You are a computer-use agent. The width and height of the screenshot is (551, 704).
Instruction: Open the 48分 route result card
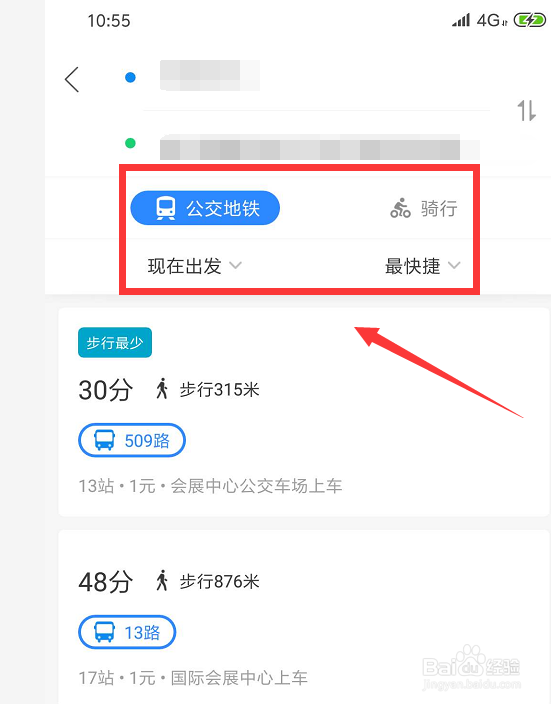coord(304,617)
